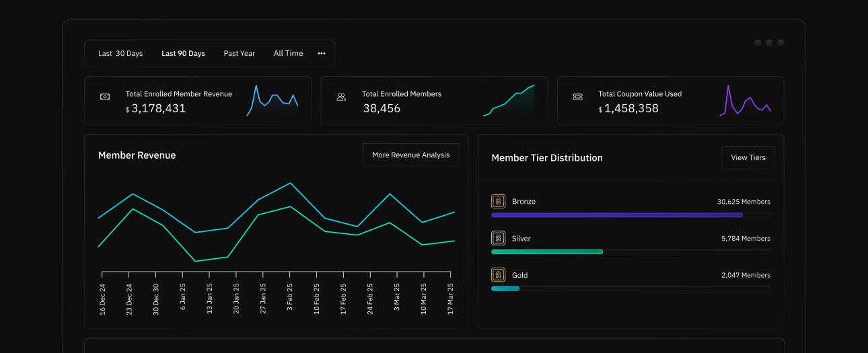Click the cash icon beside Total Enrolled Member Revenue
868x353 pixels.
tap(105, 97)
